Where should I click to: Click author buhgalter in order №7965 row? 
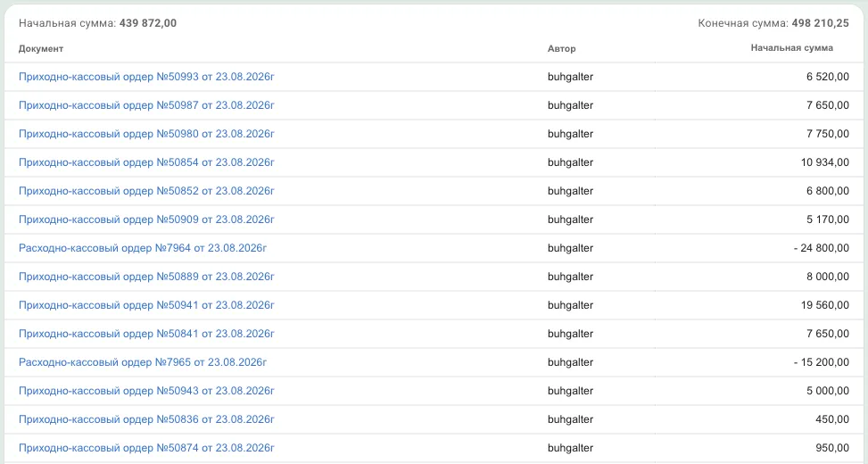pos(570,362)
